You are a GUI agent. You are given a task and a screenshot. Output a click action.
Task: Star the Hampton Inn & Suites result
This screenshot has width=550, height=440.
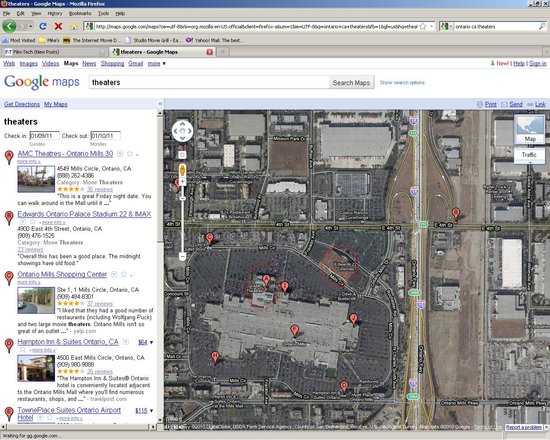click(x=23, y=349)
